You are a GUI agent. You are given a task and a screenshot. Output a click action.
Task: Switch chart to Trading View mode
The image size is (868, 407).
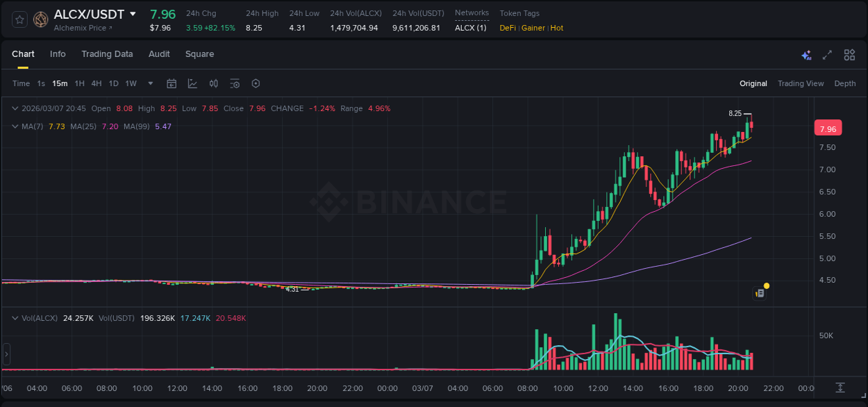(x=801, y=83)
